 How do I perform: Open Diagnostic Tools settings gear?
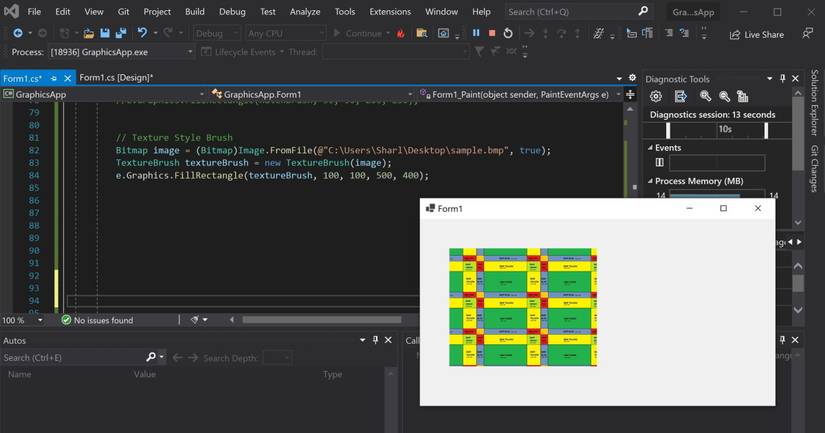[x=656, y=96]
